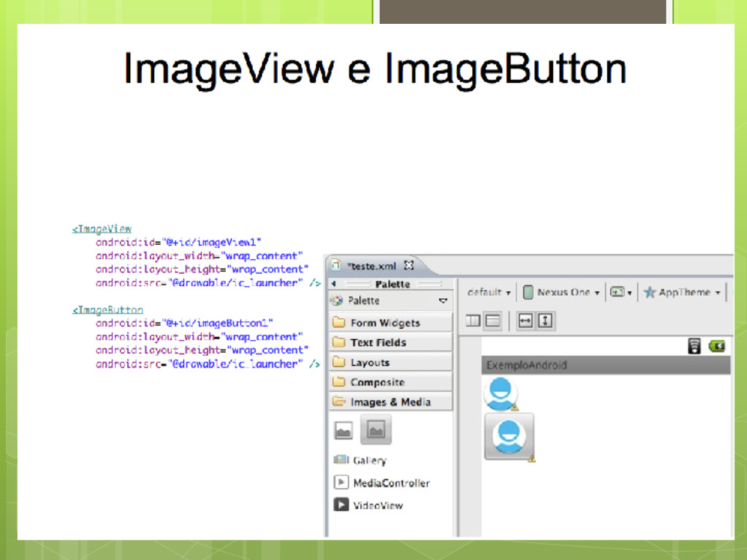Open the Palette options dropdown arrow

pyautogui.click(x=443, y=300)
